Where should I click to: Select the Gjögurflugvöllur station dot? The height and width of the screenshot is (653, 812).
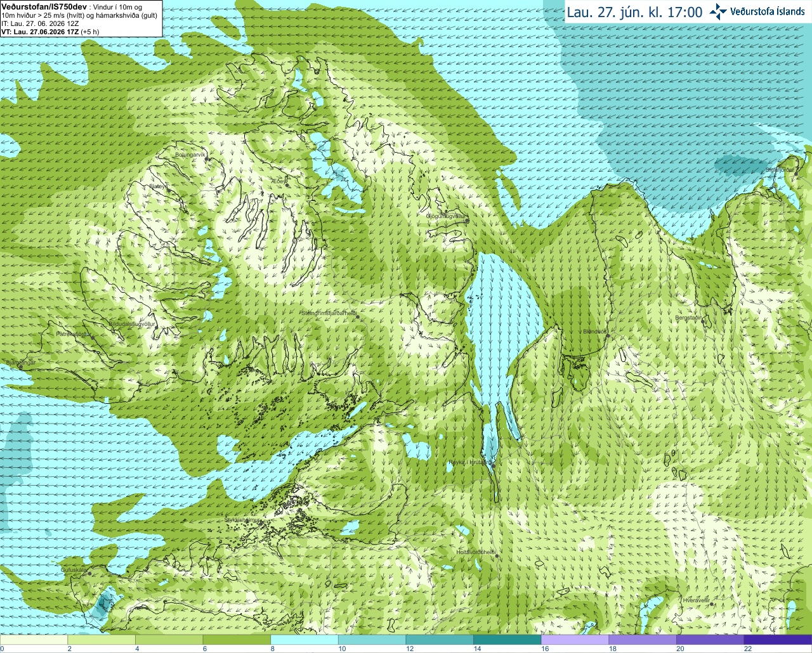[466, 221]
